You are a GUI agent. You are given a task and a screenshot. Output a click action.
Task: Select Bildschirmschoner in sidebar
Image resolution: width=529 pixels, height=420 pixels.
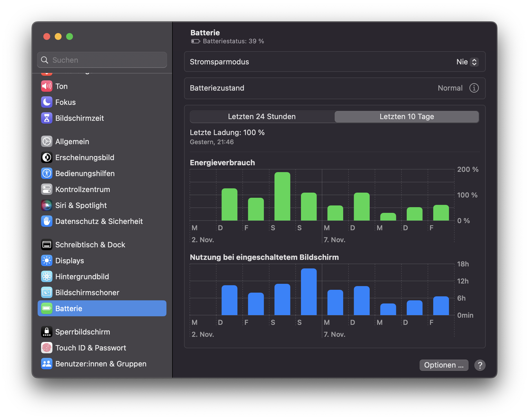102,293
